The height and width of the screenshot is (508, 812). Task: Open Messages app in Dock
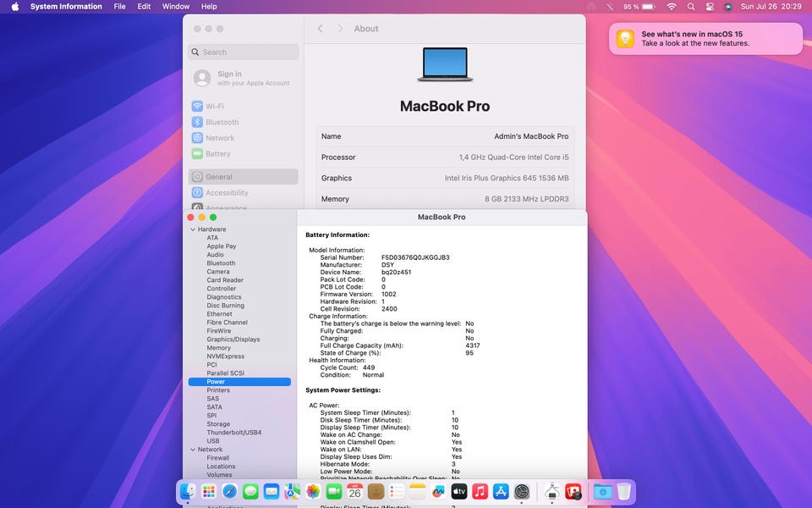click(250, 491)
